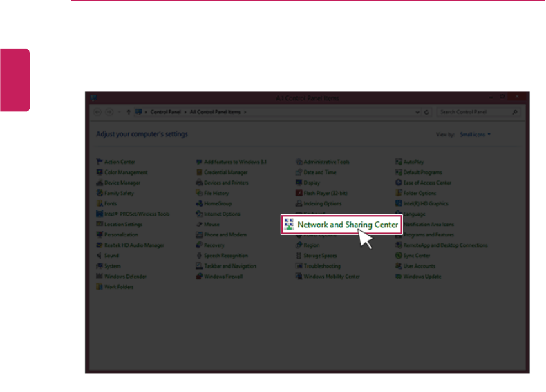Expand arrow after Control Panel breadcrumb

tap(185, 112)
